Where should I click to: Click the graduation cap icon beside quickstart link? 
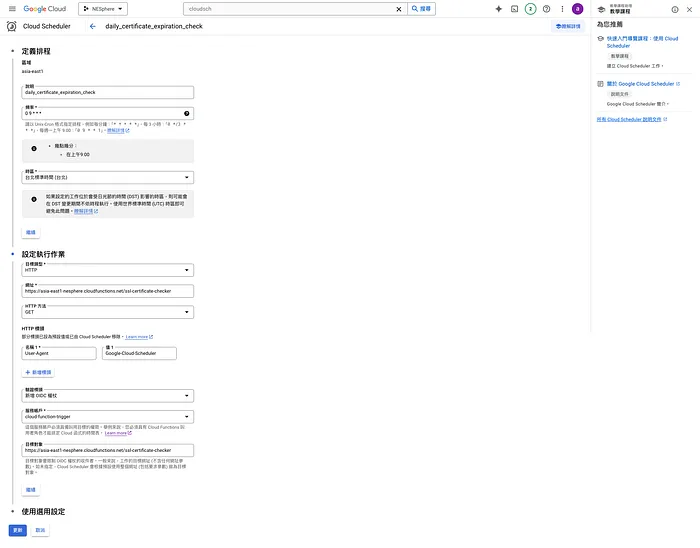[600, 39]
